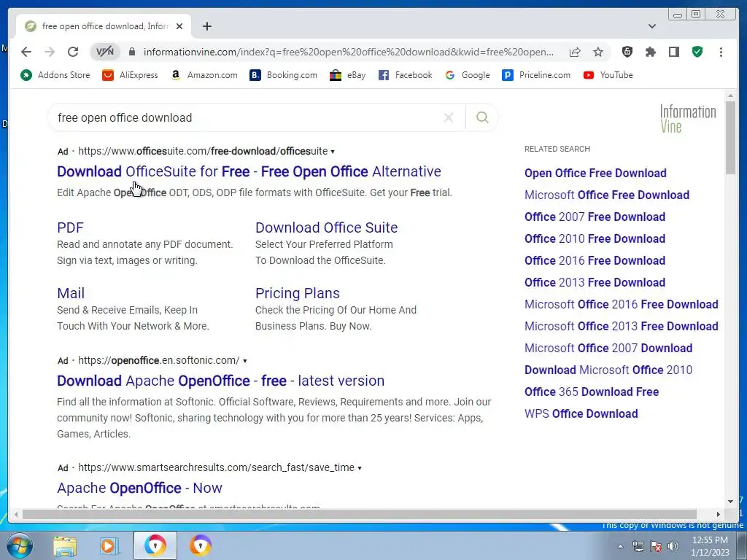
Task: Reload the current page
Action: 73,52
